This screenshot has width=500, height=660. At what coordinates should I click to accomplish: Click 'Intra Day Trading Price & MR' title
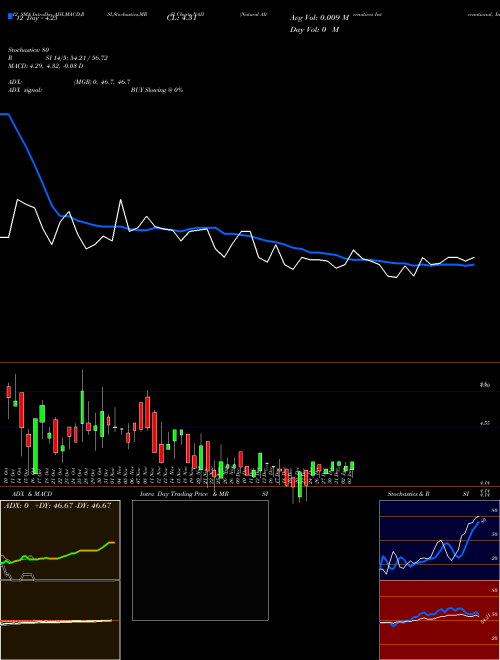pos(184,494)
